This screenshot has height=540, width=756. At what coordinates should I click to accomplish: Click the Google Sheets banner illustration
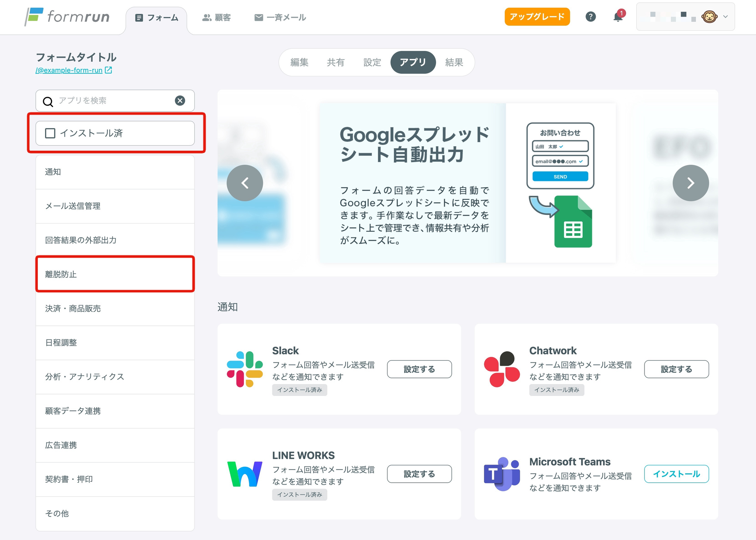click(560, 185)
